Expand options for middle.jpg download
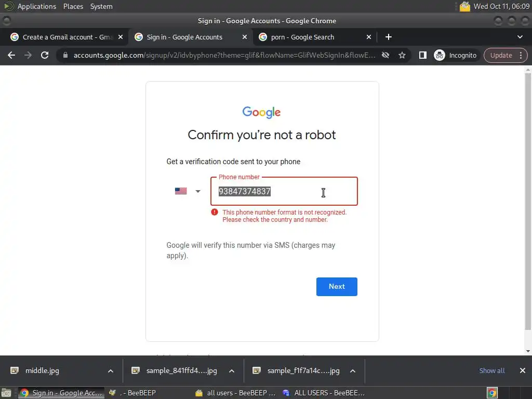Viewport: 532px width, 399px height. [x=111, y=371]
